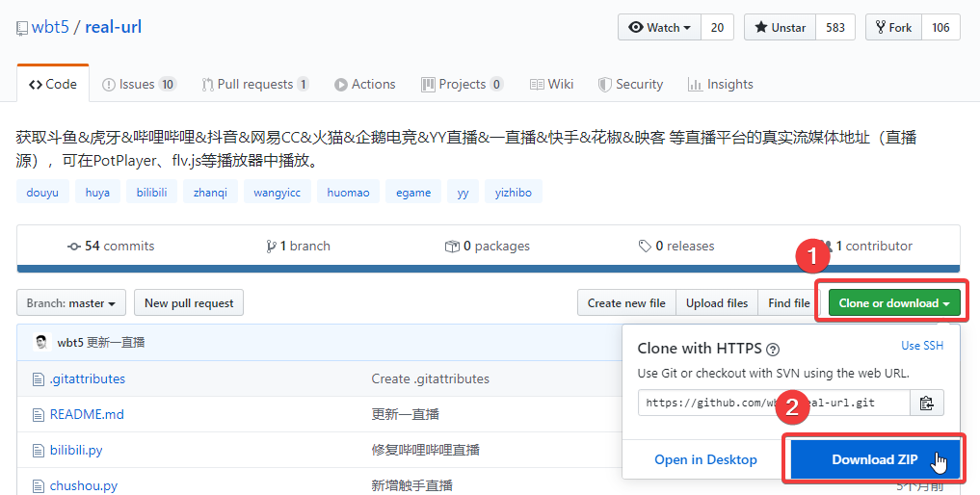
Task: Click Download ZIP button
Action: (875, 459)
